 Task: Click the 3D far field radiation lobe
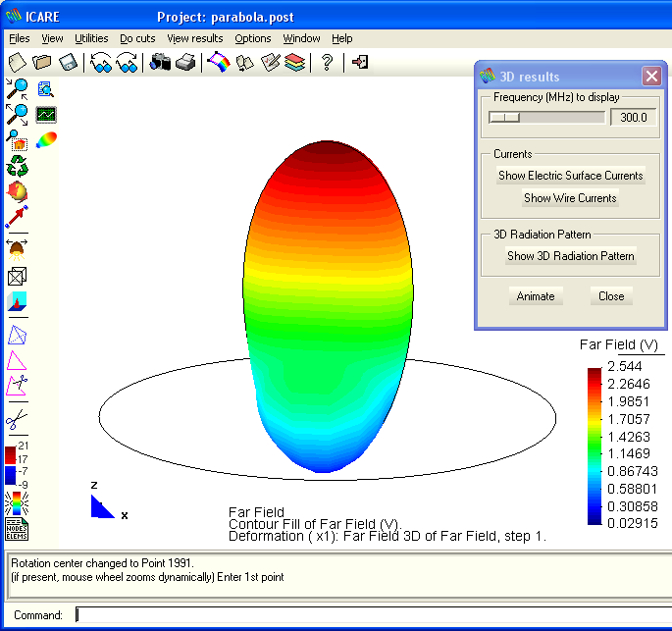(x=328, y=307)
